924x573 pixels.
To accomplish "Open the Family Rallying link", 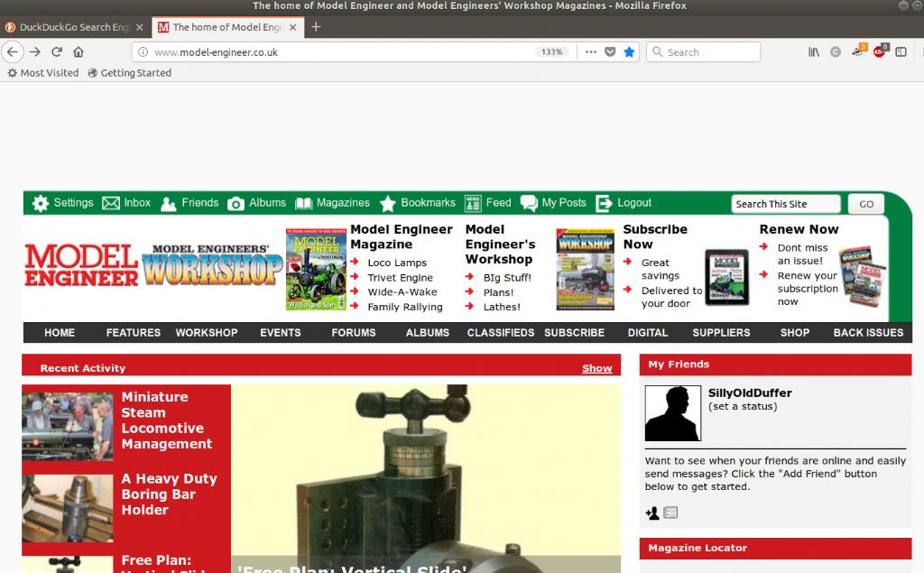I will coord(405,307).
